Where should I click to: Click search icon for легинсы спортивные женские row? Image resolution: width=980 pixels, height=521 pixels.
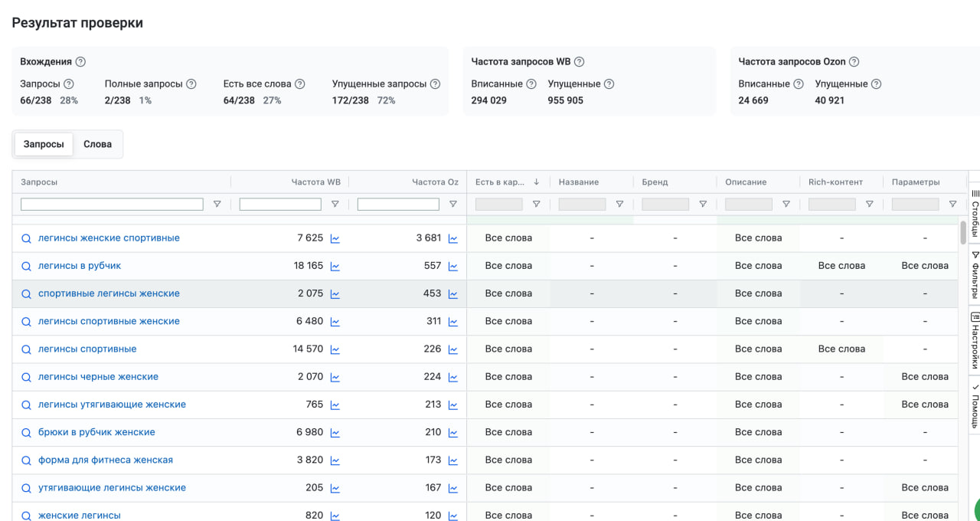[26, 322]
